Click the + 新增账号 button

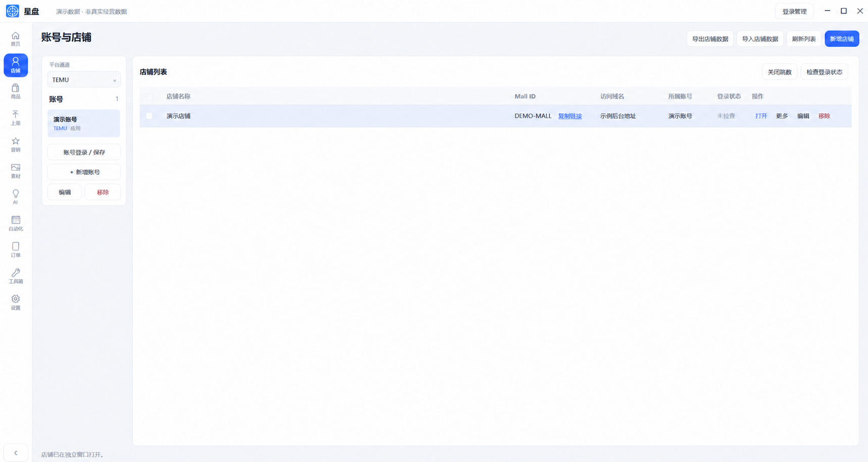[84, 172]
